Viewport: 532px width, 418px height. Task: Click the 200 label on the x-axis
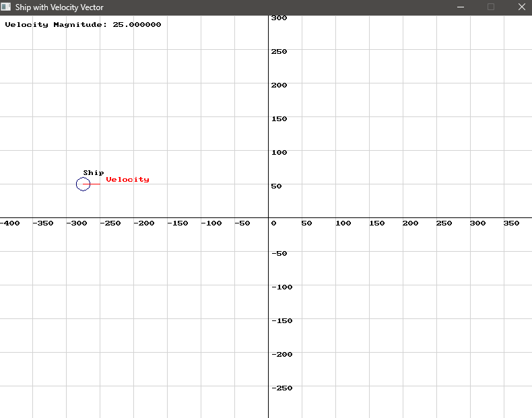410,223
